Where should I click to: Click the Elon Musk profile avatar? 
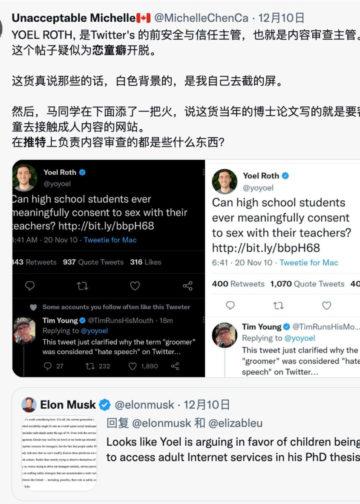click(29, 405)
